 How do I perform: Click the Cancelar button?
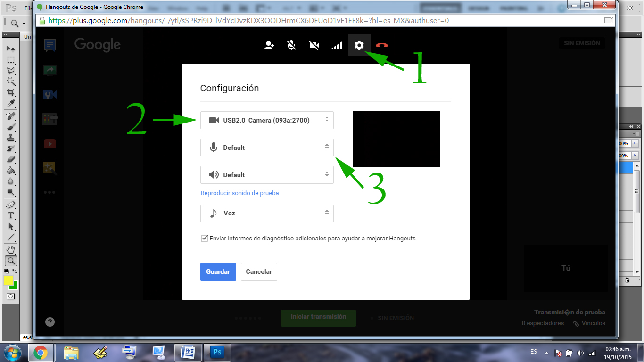pos(259,272)
